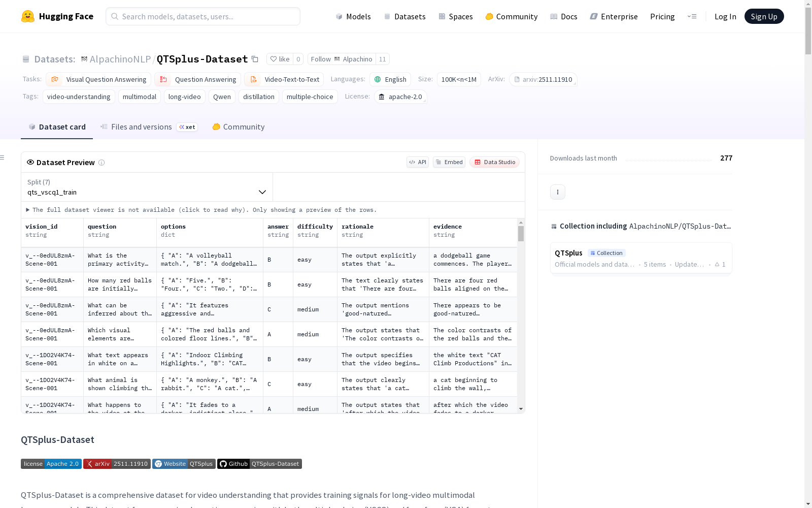Image resolution: width=812 pixels, height=508 pixels.
Task: Select the long-video tag
Action: click(x=185, y=97)
